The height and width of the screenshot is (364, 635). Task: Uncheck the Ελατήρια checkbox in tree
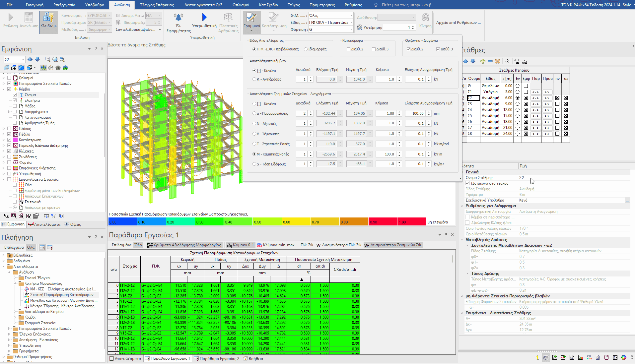click(15, 100)
